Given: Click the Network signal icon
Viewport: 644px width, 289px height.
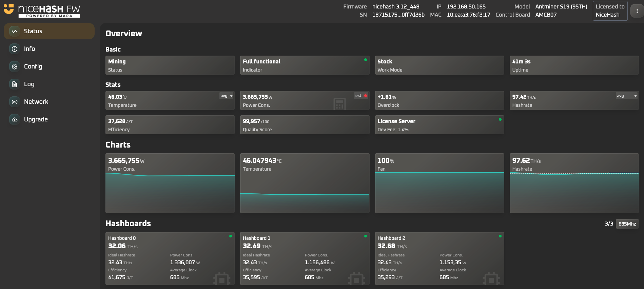Looking at the screenshot, I should pyautogui.click(x=15, y=102).
